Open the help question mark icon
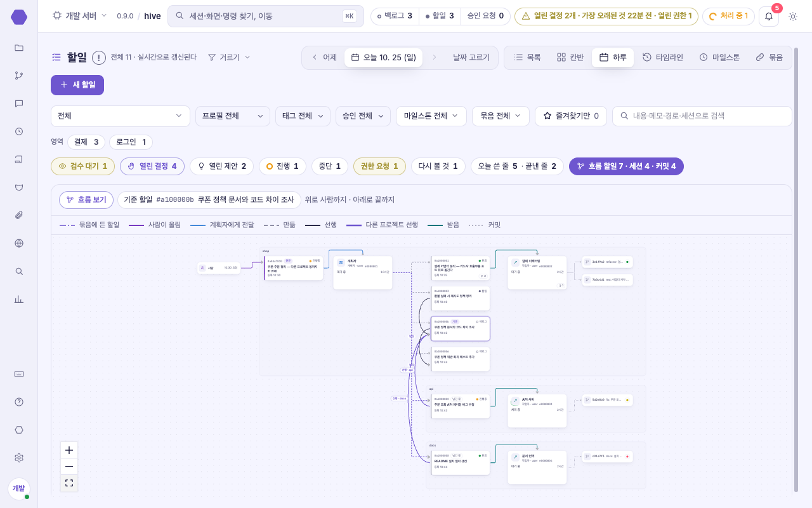Screen dimensions: 812x508 [19, 402]
